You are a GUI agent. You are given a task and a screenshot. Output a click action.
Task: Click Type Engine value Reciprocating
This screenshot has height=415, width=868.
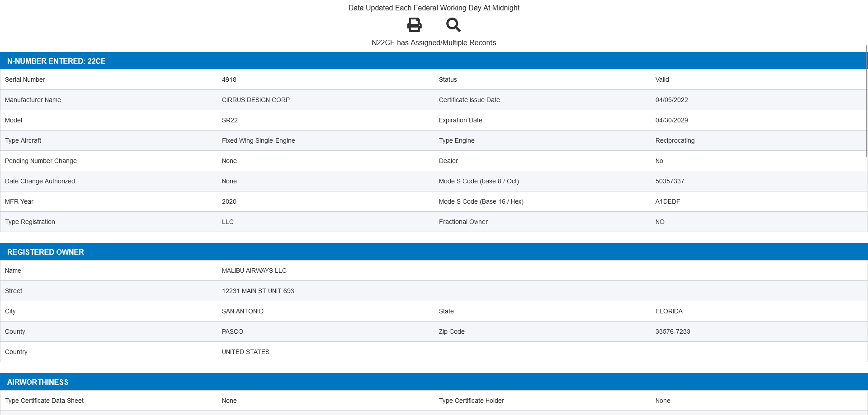click(675, 140)
